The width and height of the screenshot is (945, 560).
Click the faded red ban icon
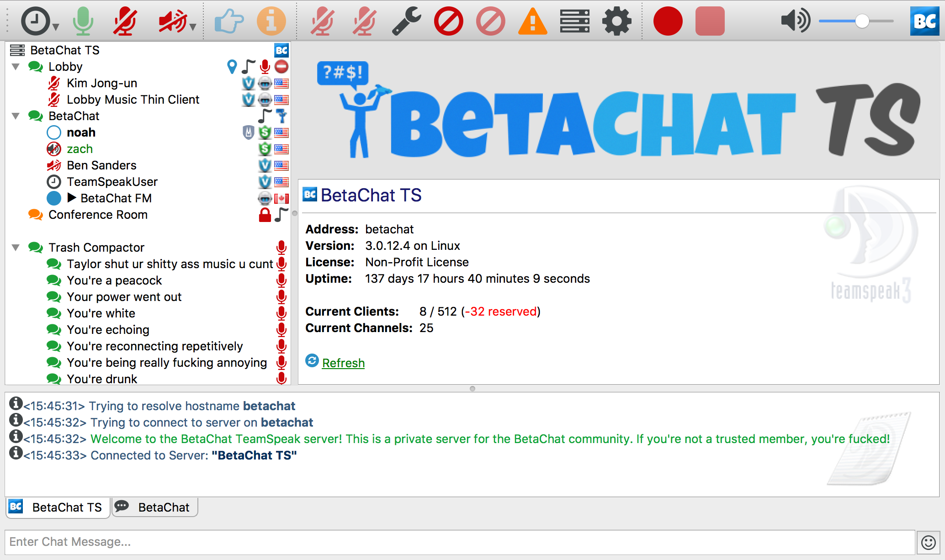pyautogui.click(x=491, y=21)
